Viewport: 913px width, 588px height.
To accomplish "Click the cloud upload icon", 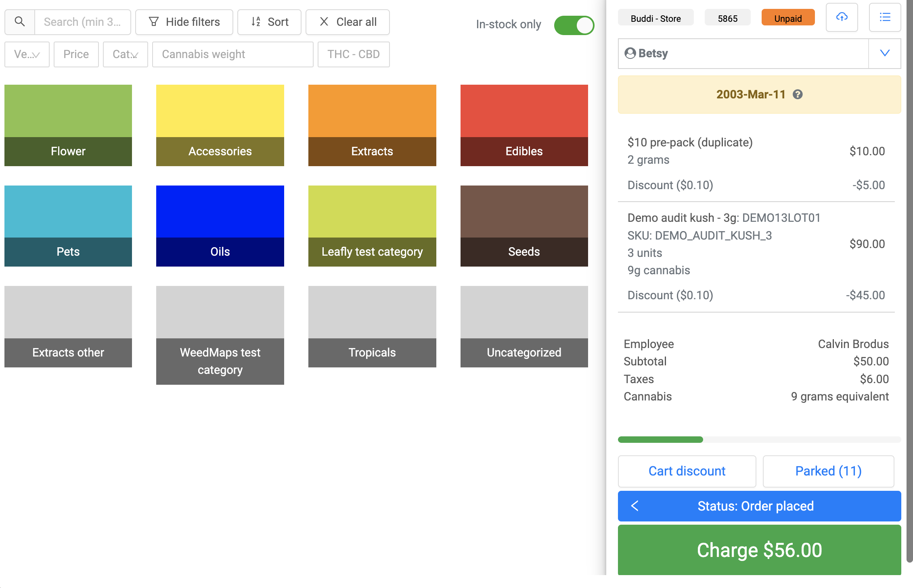I will pos(842,17).
